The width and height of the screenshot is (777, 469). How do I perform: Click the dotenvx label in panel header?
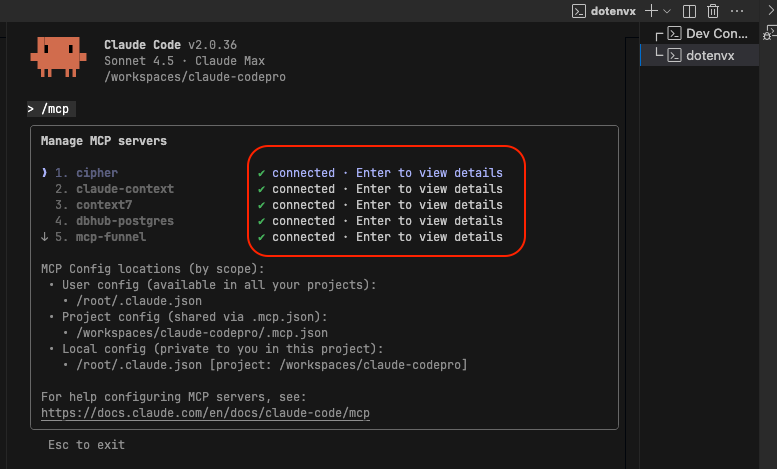point(613,11)
